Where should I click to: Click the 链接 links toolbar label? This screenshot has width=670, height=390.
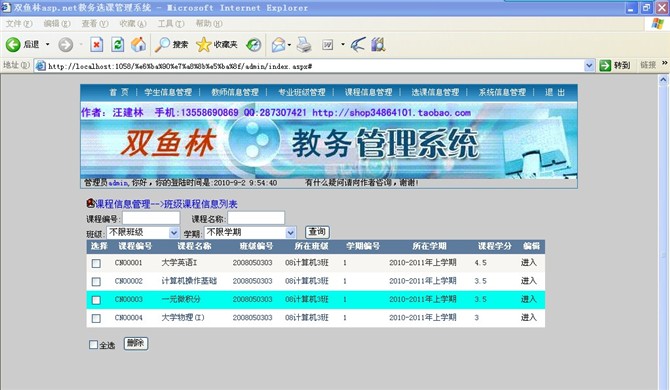[x=648, y=65]
